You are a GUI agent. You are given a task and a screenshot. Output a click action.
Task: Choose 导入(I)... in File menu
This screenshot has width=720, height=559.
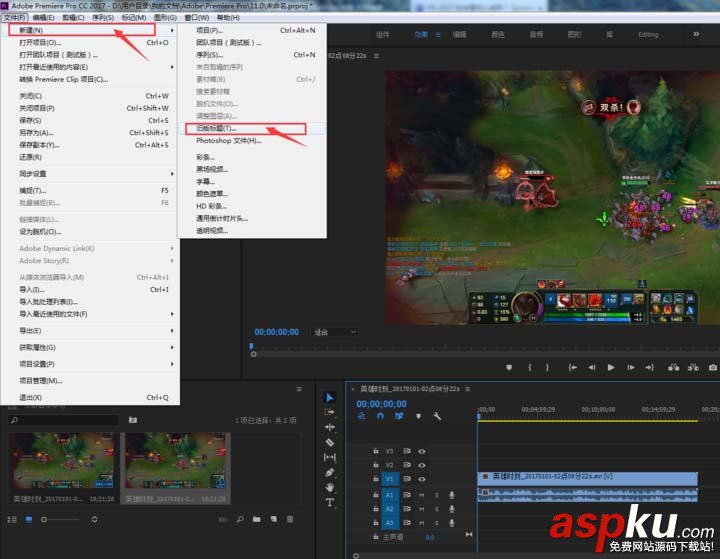pos(90,289)
